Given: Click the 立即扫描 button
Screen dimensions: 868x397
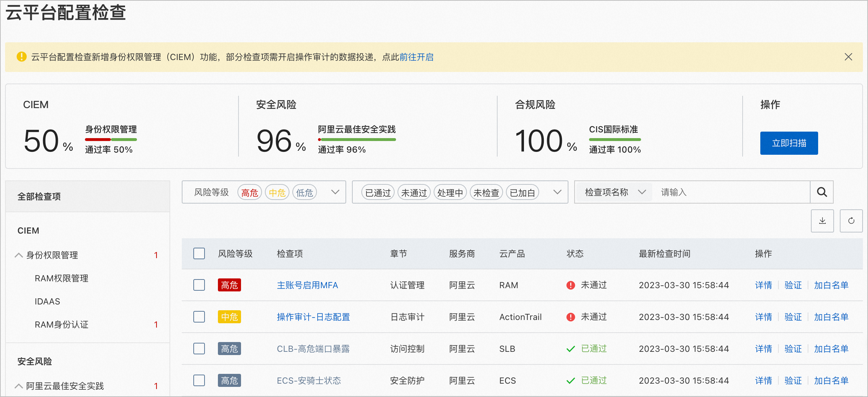Looking at the screenshot, I should click(789, 143).
